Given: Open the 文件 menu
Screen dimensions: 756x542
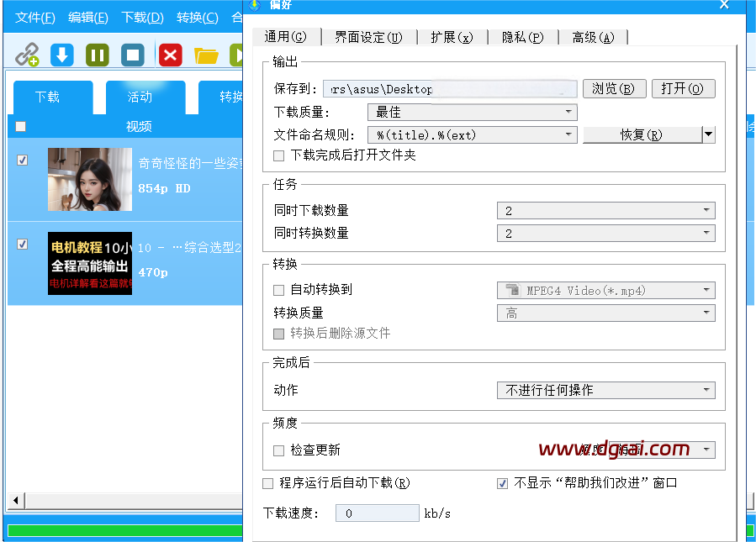Looking at the screenshot, I should click(x=34, y=18).
